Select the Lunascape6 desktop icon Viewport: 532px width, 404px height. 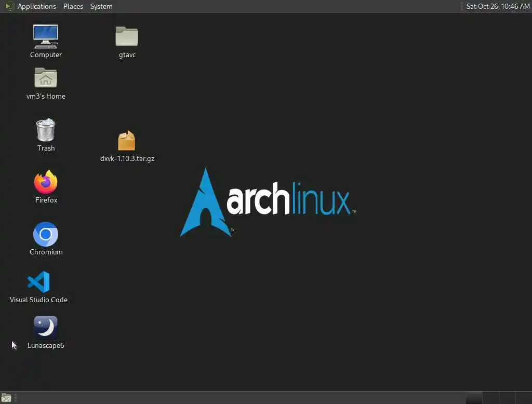(x=46, y=327)
